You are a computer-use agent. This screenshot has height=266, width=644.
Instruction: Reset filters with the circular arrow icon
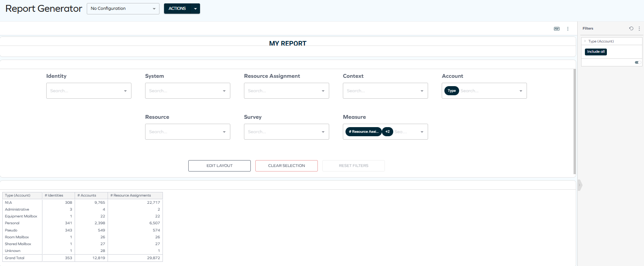point(631,28)
